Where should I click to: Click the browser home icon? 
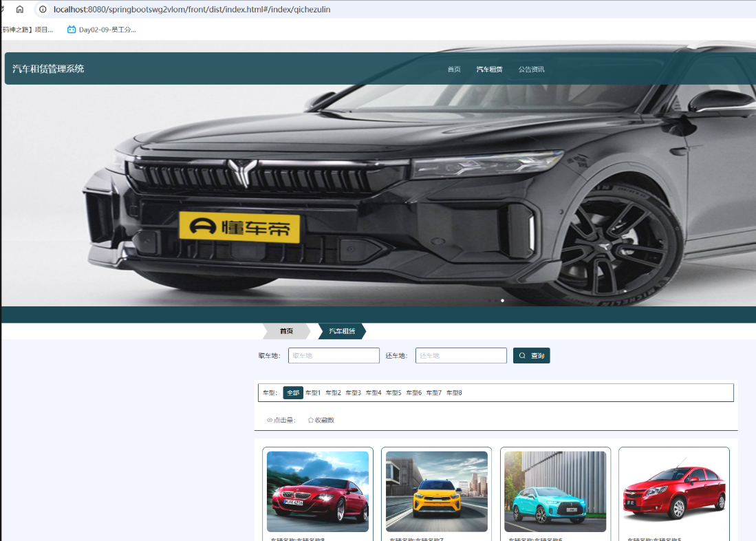click(19, 10)
